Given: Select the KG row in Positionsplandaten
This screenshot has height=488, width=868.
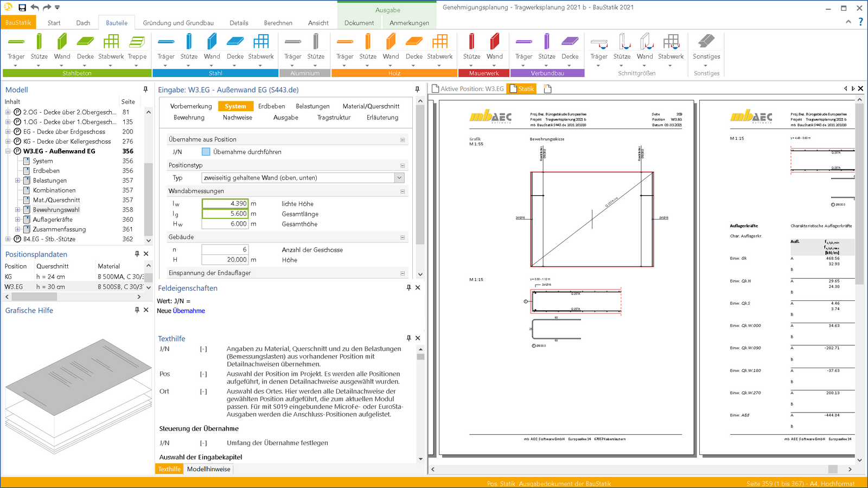Looking at the screenshot, I should (x=74, y=277).
